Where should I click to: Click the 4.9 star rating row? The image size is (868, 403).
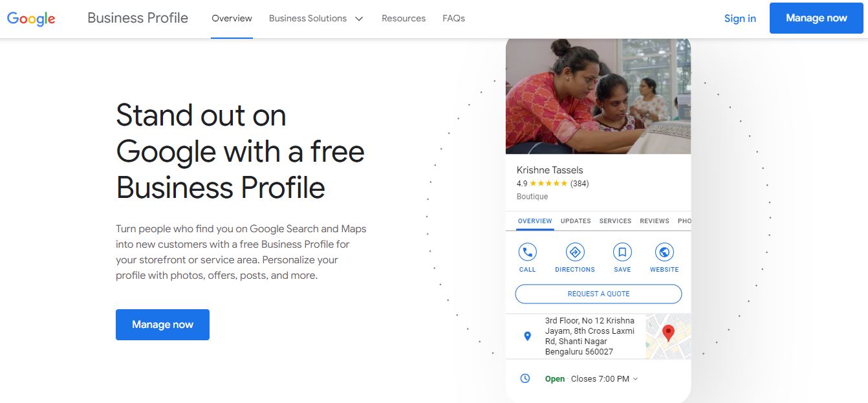coord(552,183)
